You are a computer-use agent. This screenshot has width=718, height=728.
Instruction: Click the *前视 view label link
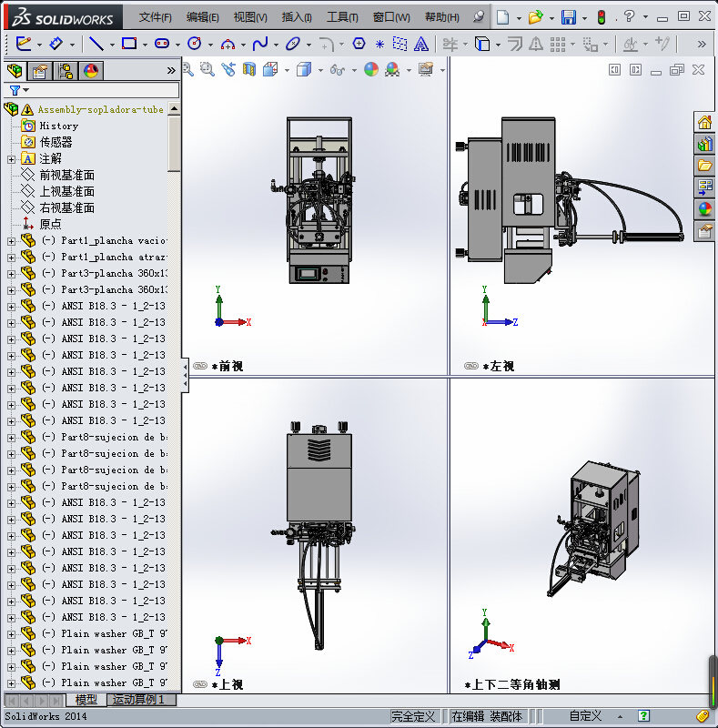point(226,366)
